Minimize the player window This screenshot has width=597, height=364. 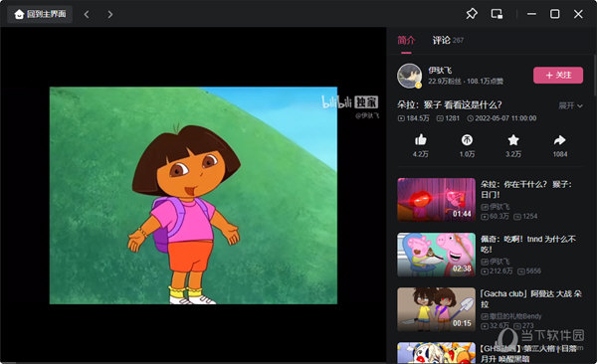531,14
